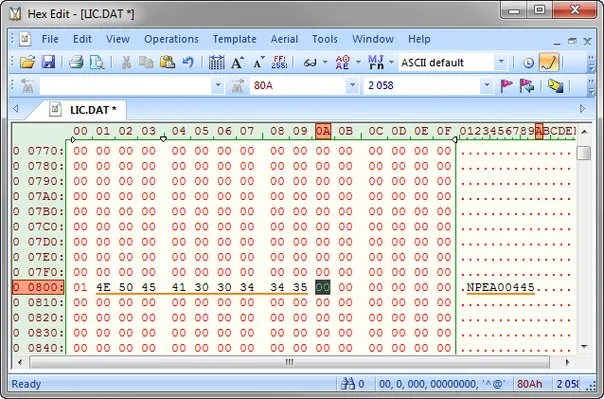Open the Aerial menu
604x399 pixels.
pos(284,39)
